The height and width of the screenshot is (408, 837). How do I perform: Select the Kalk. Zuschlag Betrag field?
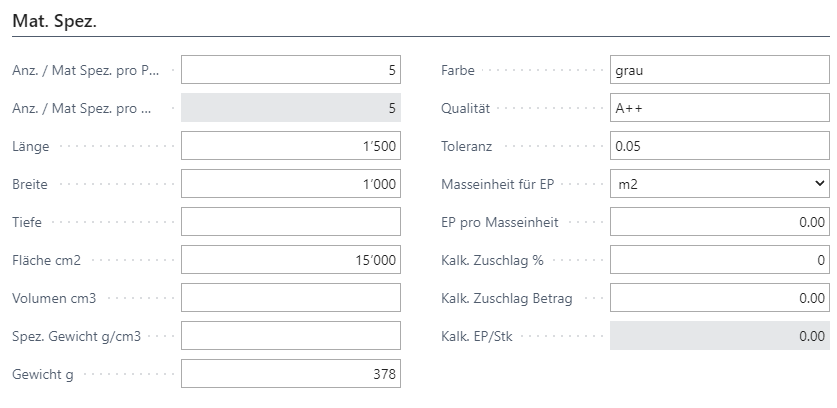pos(720,297)
